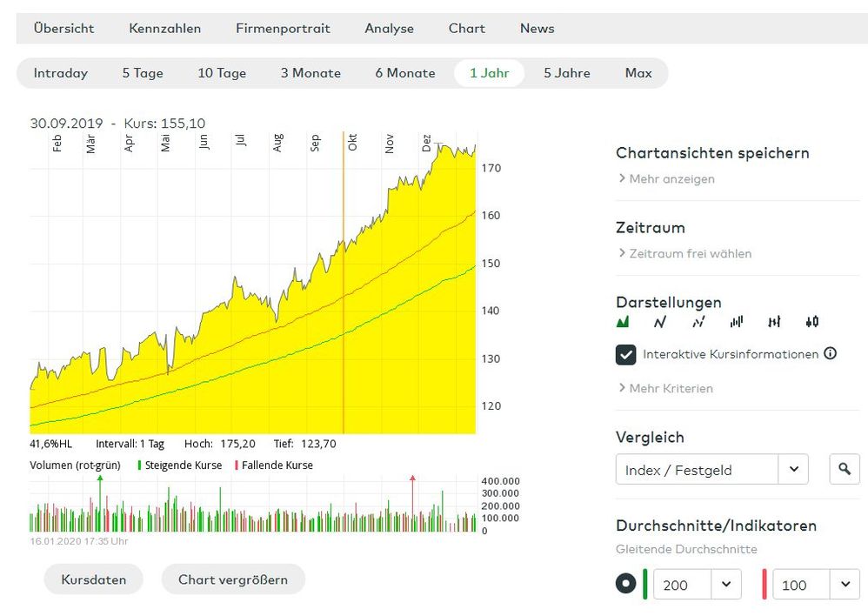Switch timeframe to 5 Jahre
The image size is (868, 616).
(567, 73)
